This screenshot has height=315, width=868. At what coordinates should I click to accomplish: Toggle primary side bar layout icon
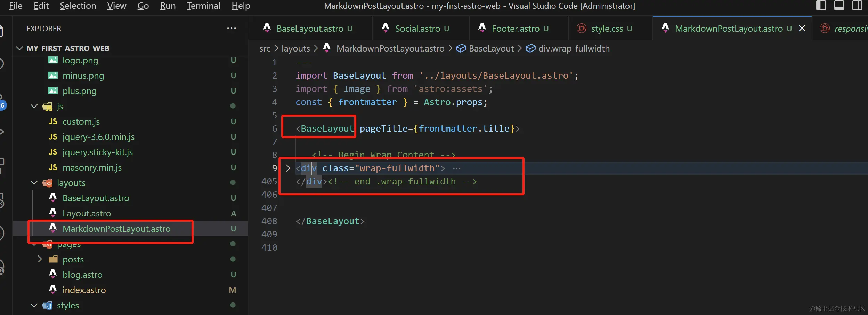(821, 6)
